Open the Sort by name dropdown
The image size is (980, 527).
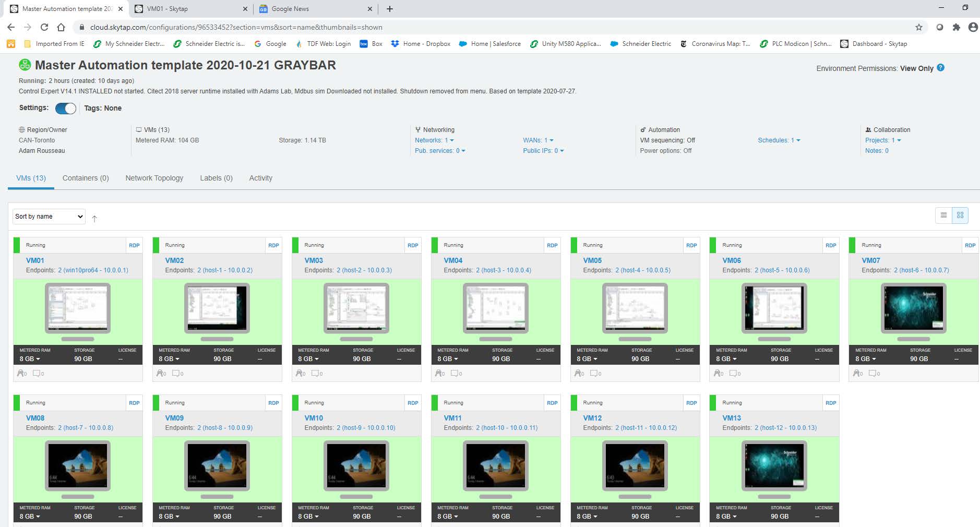coord(49,217)
